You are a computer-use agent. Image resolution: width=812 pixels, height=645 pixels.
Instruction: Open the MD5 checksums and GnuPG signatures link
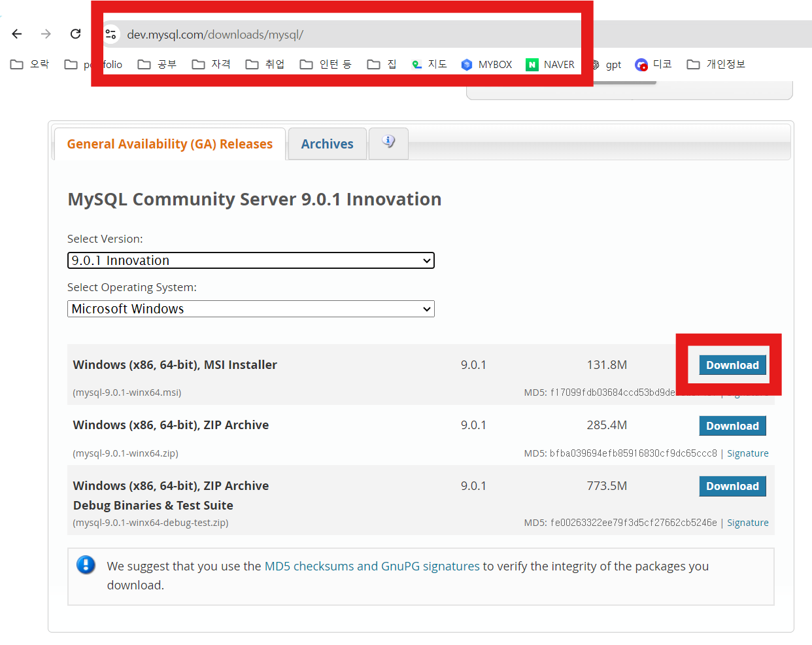(x=372, y=566)
